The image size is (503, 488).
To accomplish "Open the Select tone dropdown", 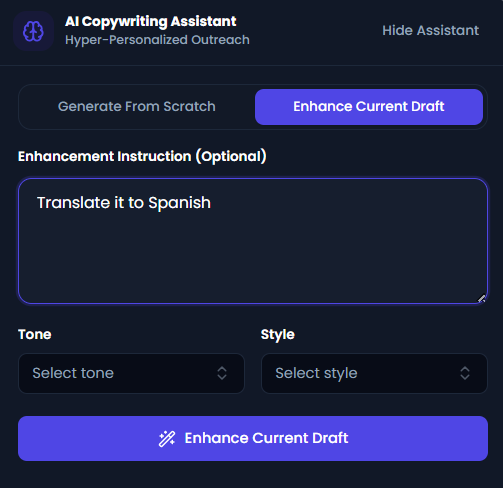I will [131, 373].
